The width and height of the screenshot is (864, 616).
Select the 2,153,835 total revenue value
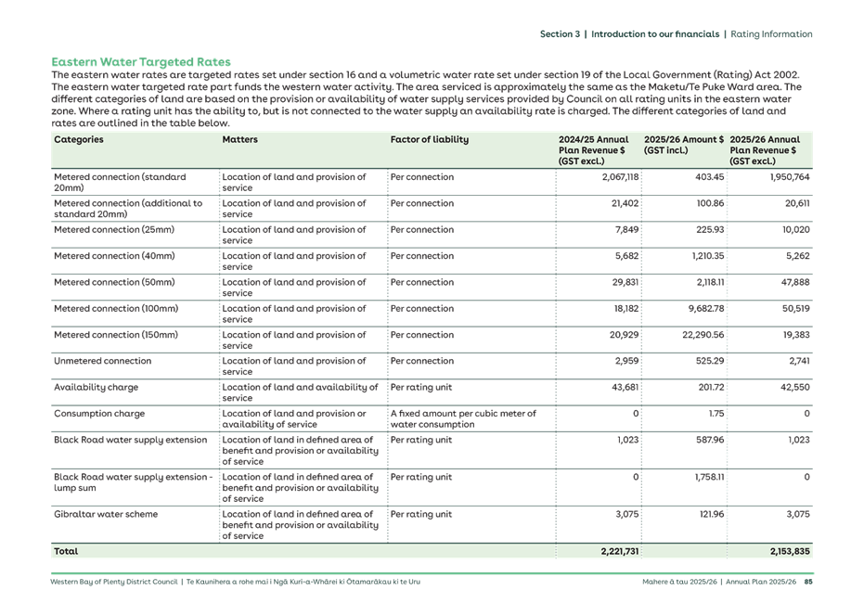tap(788, 551)
